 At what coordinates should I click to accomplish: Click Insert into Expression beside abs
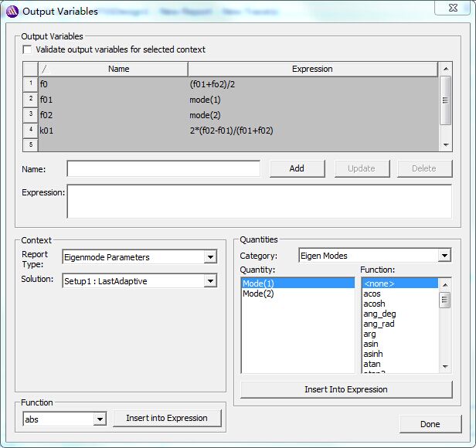click(167, 418)
